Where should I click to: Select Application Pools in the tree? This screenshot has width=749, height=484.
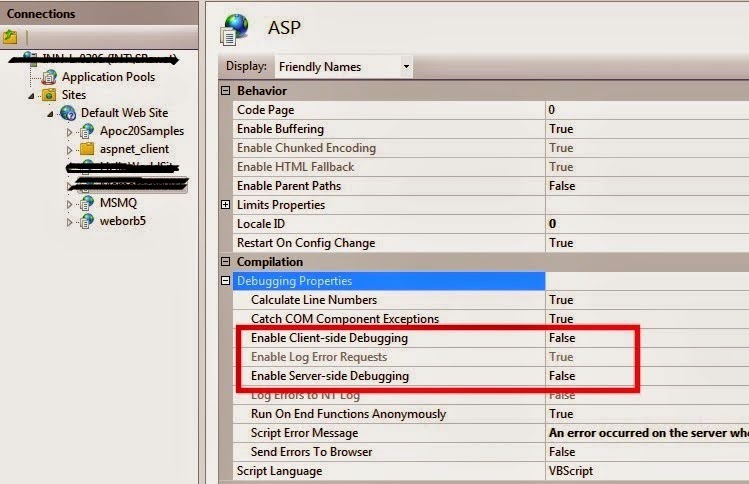[108, 77]
